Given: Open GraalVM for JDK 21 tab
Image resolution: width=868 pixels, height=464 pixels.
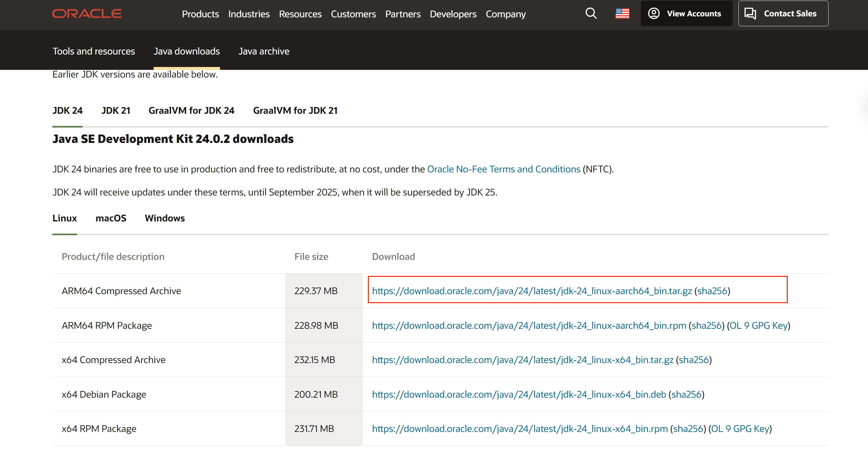Looking at the screenshot, I should click(x=295, y=111).
